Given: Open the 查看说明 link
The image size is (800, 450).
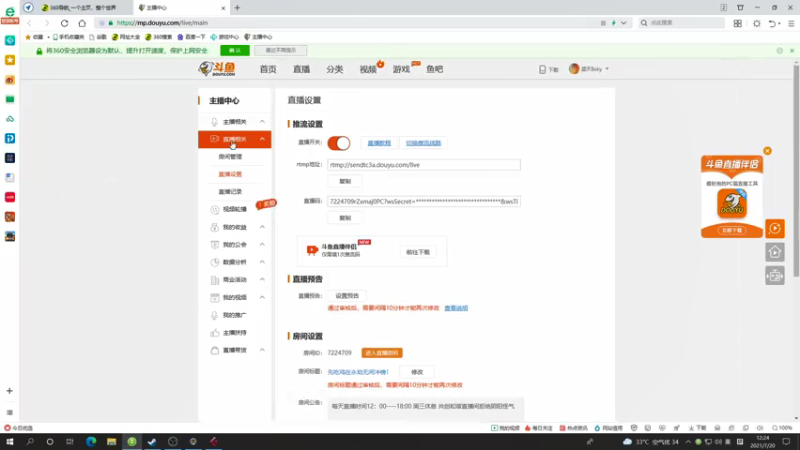Looking at the screenshot, I should point(456,308).
